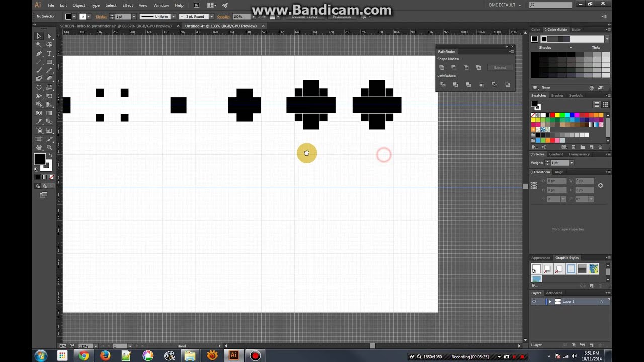Click Merge pathfinder icon
Screen dimensions: 644x362
tap(468, 85)
